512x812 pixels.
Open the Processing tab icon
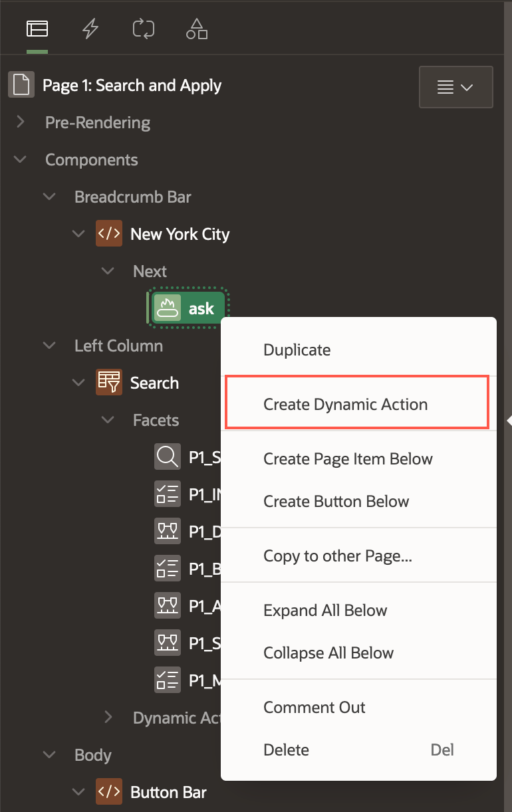point(143,29)
